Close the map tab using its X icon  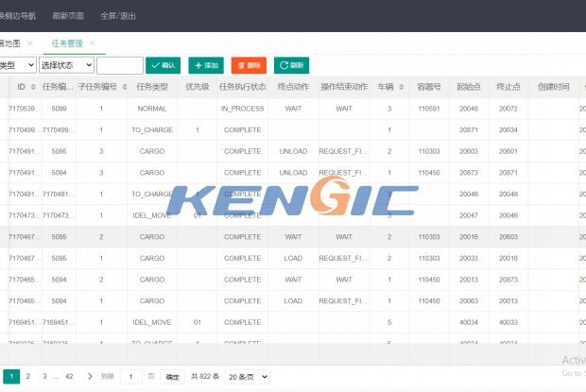click(x=30, y=43)
